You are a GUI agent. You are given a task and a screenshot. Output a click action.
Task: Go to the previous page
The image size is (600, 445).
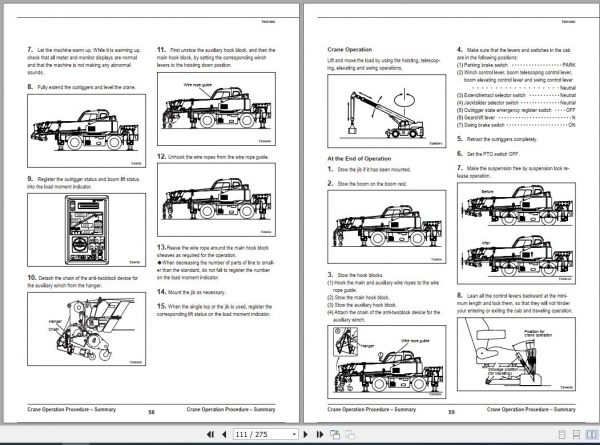(224, 434)
